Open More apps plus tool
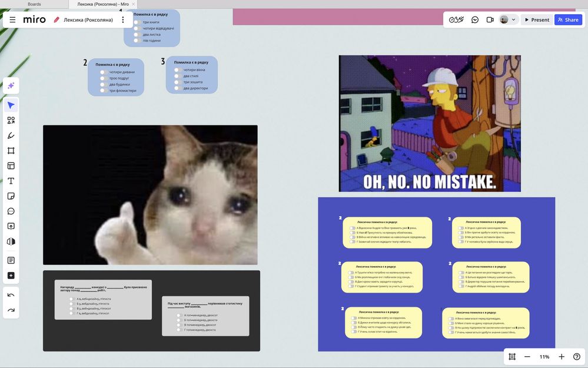The height and width of the screenshot is (368, 588). coord(11,276)
